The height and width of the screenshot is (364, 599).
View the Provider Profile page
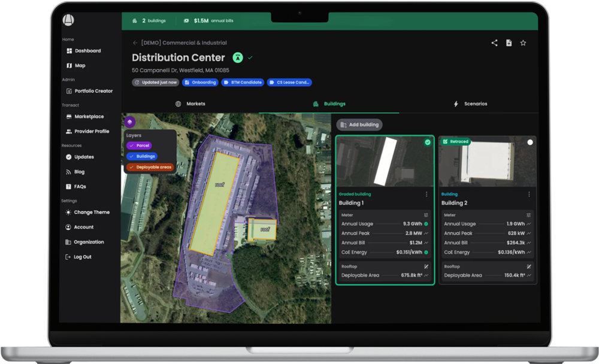pyautogui.click(x=87, y=131)
